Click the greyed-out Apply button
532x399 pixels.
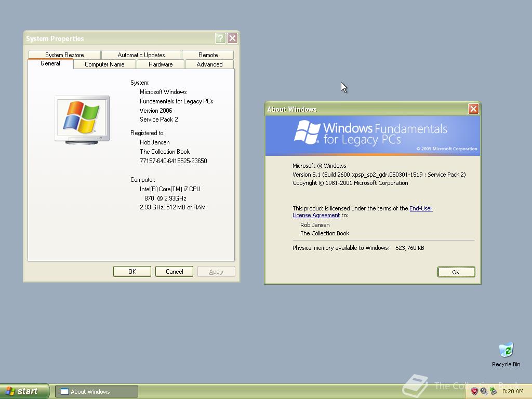[x=216, y=271]
